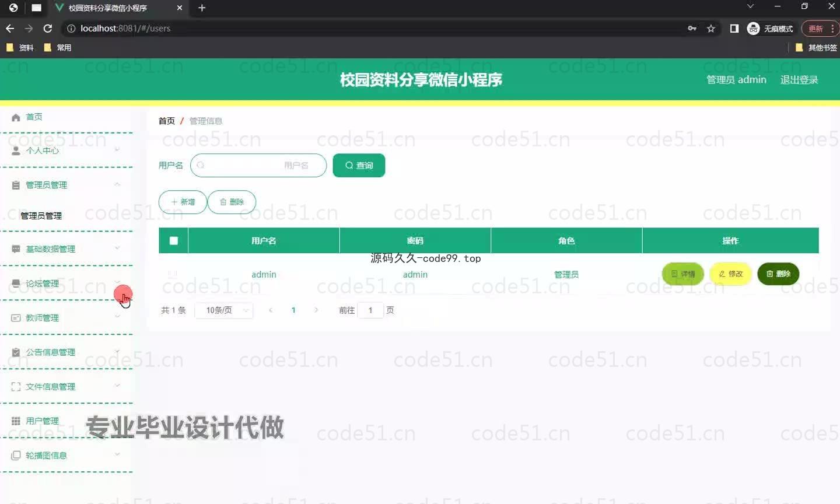Expand 公告信息管理 menu chevron

coord(117,352)
